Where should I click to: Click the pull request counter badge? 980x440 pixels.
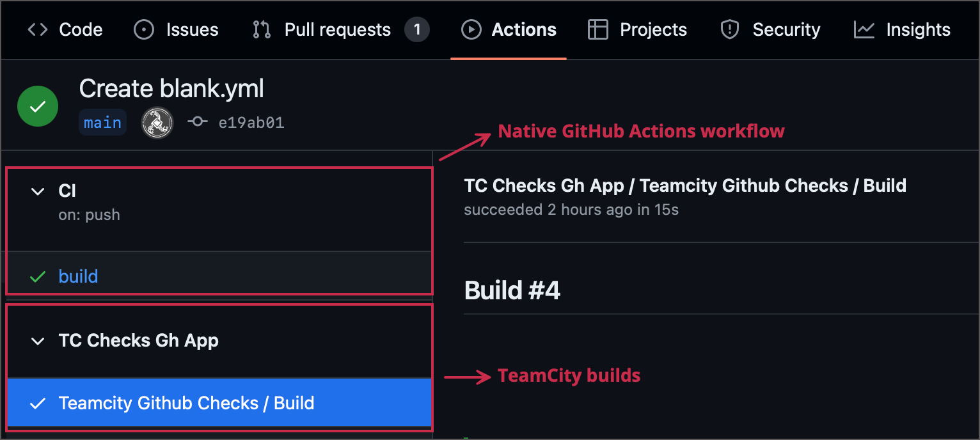(418, 29)
